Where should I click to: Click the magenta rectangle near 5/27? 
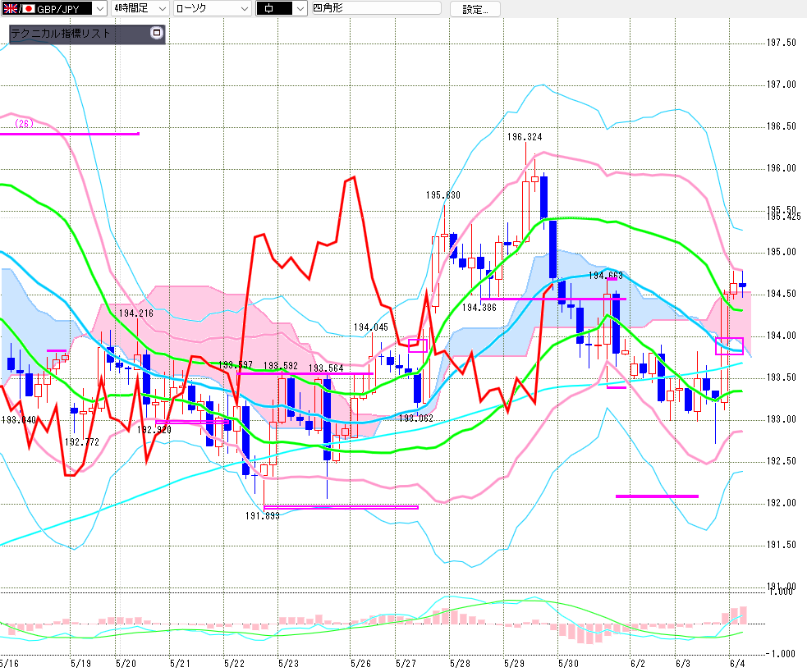(418, 345)
